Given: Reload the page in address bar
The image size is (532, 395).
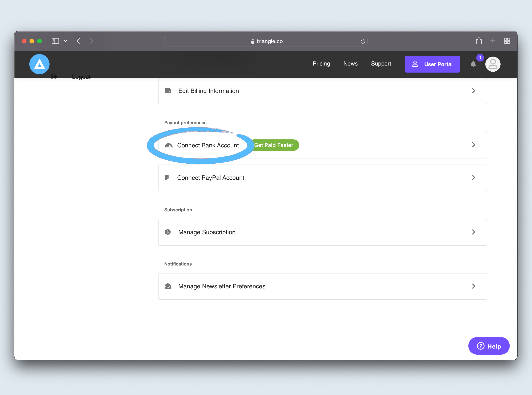Looking at the screenshot, I should [x=362, y=41].
